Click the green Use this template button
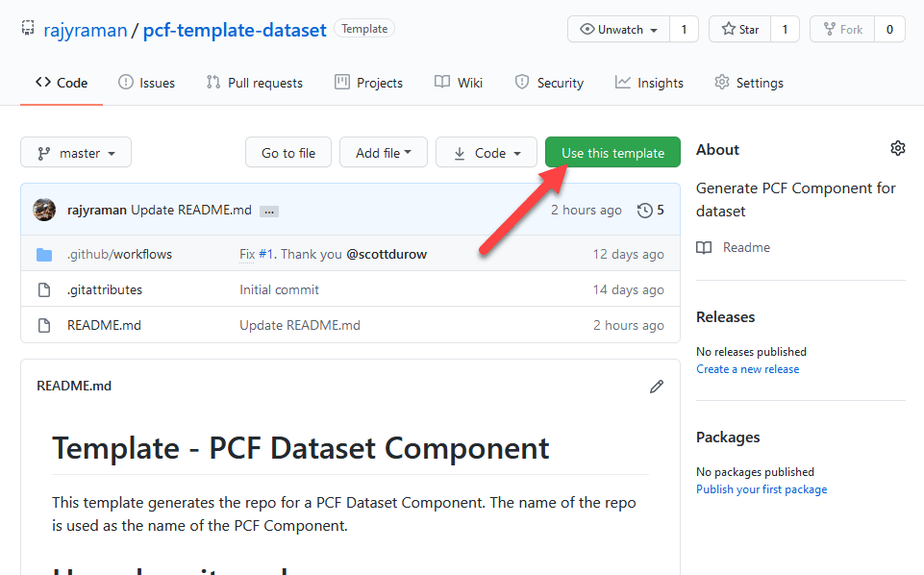Screen dimensions: 924x575 [612, 153]
